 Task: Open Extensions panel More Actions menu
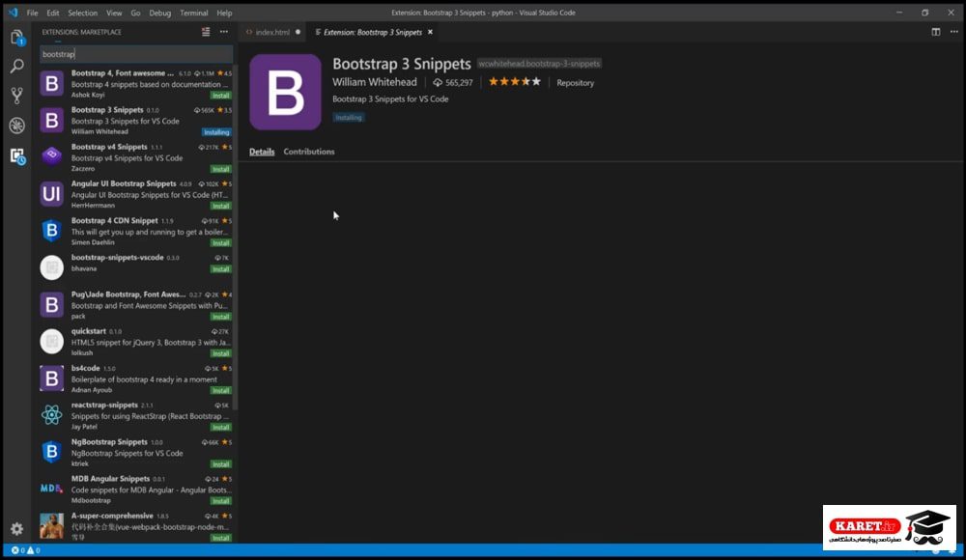click(224, 32)
